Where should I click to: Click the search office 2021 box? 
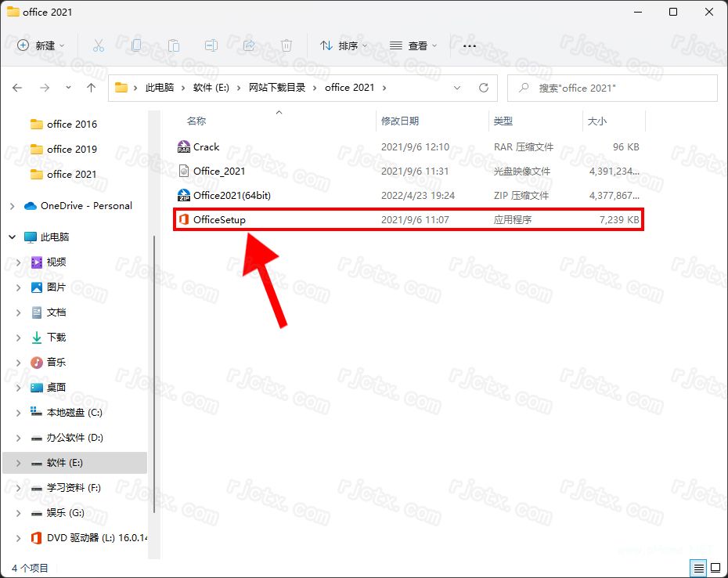coord(612,88)
